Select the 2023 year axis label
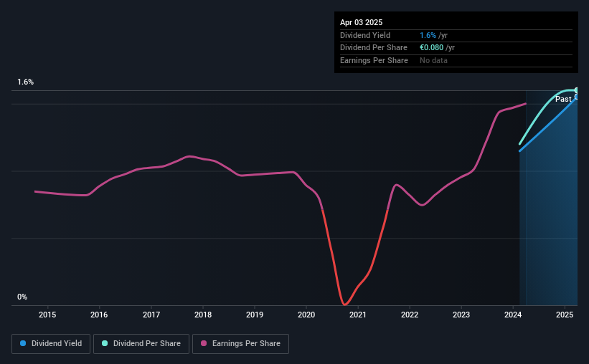Screen dimensions: 589x364 461,315
